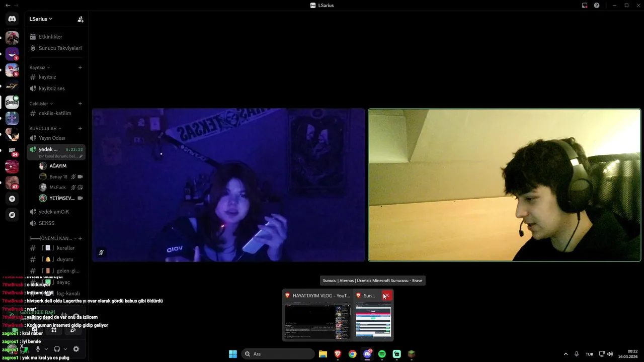Collapse the Cekilisler category

tap(41, 104)
